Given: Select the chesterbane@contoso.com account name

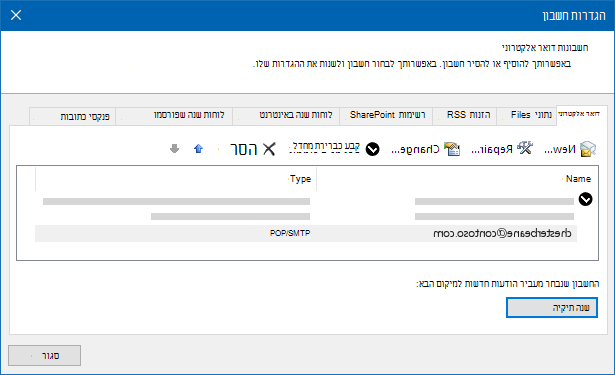Looking at the screenshot, I should 502,233.
